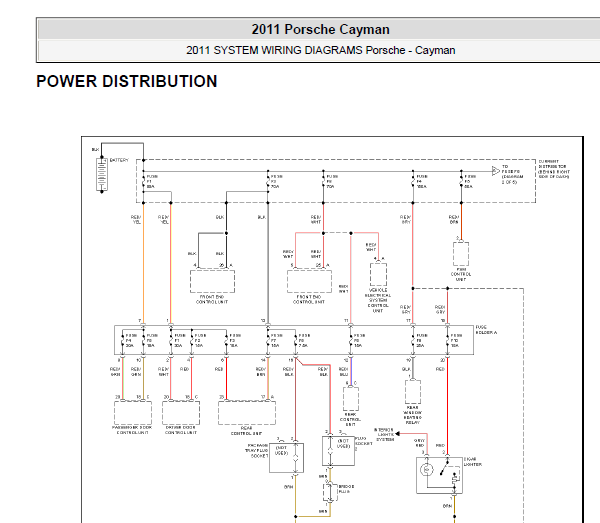Click the "INTERIOR LIGHTS SYSTEM" label
Image resolution: width=600 pixels, height=523 pixels.
[384, 435]
